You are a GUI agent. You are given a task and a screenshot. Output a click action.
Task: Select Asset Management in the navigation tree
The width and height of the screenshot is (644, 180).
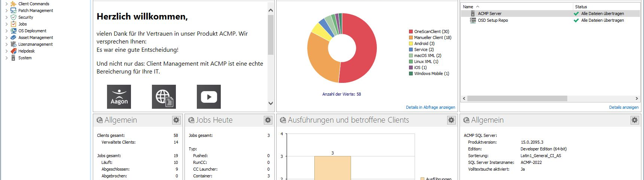pos(36,37)
